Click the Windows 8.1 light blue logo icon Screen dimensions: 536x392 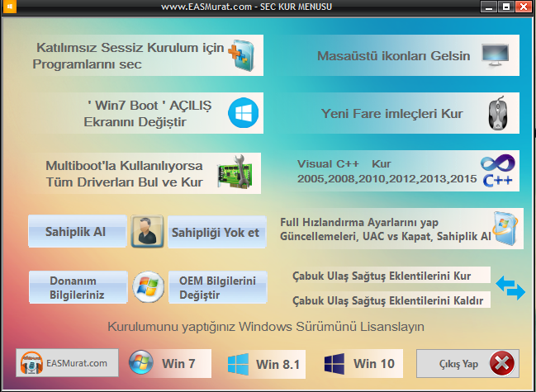tap(238, 364)
